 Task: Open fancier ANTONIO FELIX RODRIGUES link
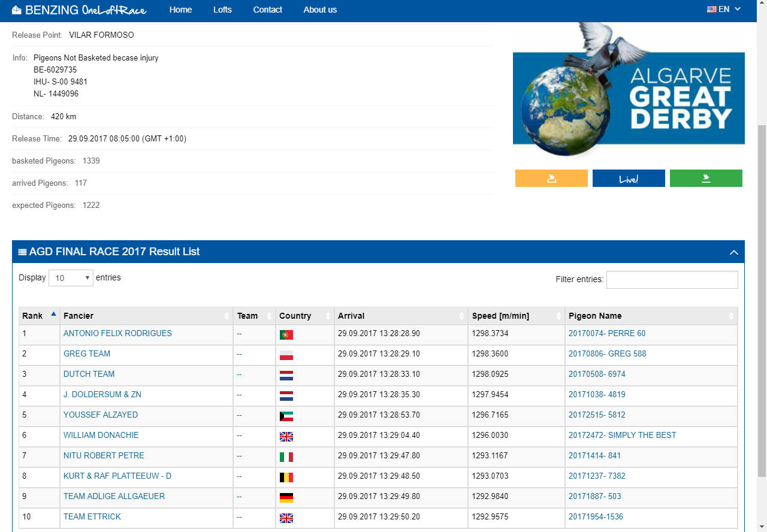117,334
